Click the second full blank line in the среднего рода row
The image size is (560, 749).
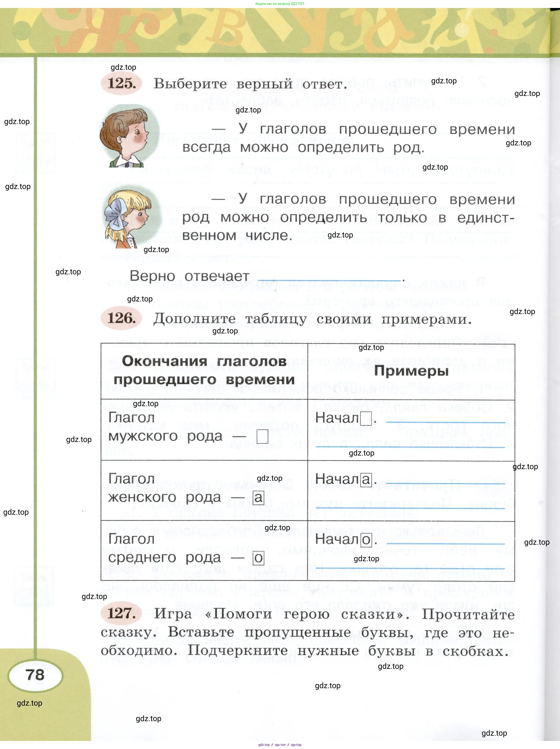410,568
